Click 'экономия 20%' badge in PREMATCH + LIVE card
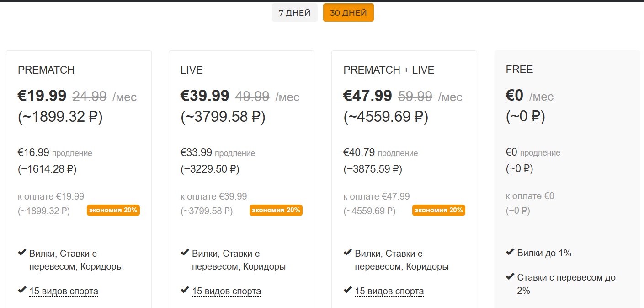Screen dimensions: 644x308 tap(439, 211)
